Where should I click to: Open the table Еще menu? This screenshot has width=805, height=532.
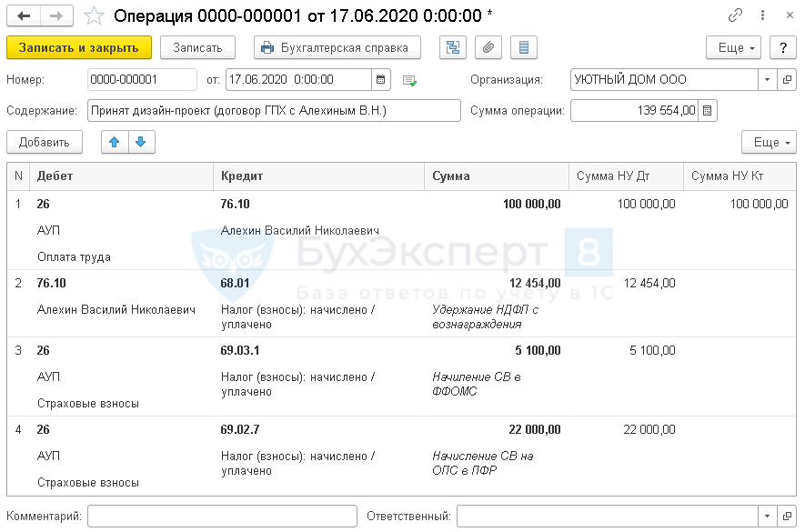[x=769, y=143]
